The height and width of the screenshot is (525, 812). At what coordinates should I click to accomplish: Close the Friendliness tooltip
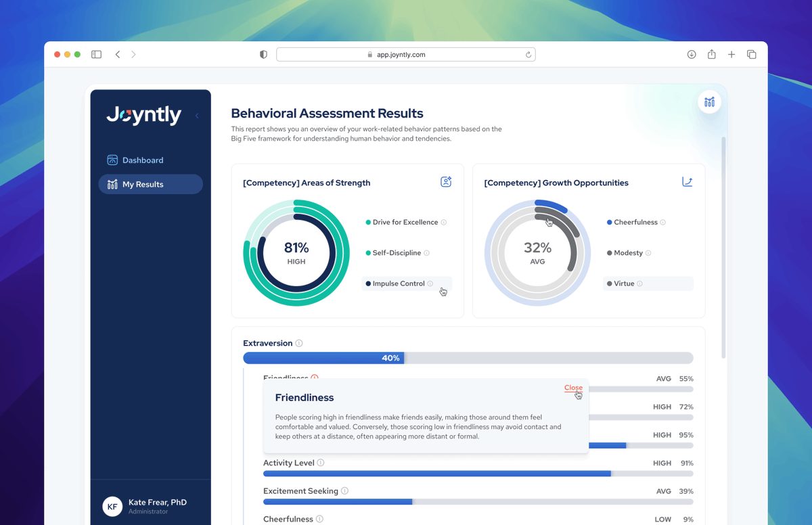573,388
